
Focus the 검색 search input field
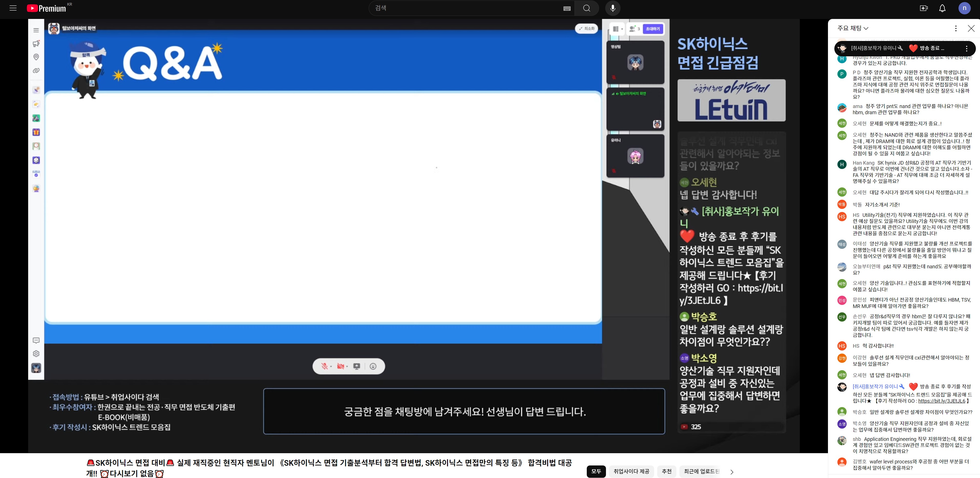point(466,8)
